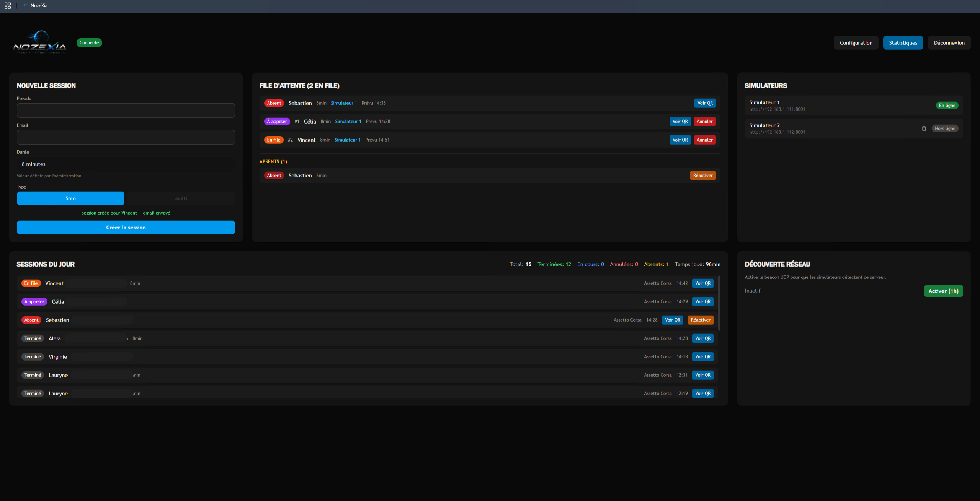Viewport: 980px width, 501px height.
Task: Click Virginie's name in sessions list
Action: (x=58, y=357)
